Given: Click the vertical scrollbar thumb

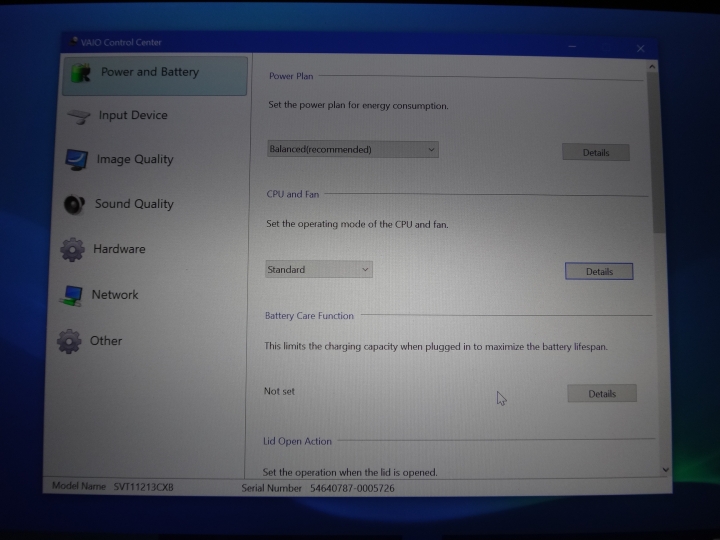Looking at the screenshot, I should point(656,152).
